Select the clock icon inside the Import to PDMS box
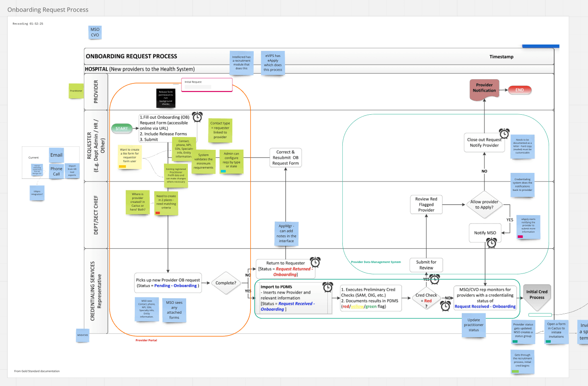The height and width of the screenshot is (386, 588). (x=328, y=287)
